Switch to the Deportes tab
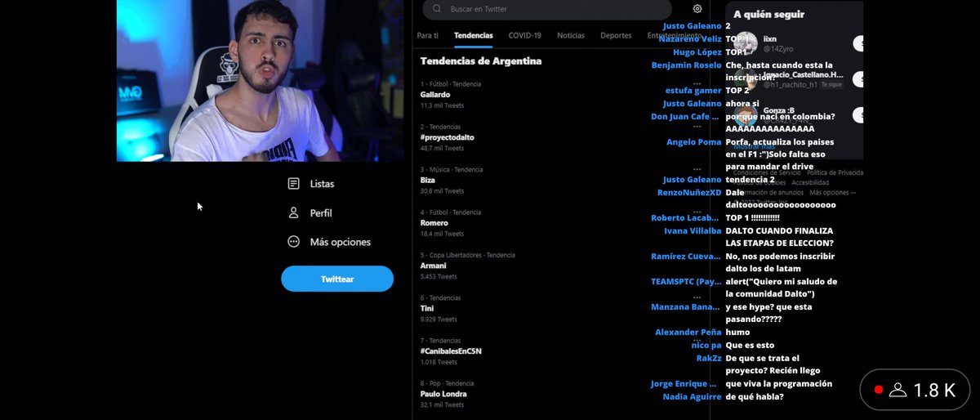The image size is (980, 420). (616, 36)
